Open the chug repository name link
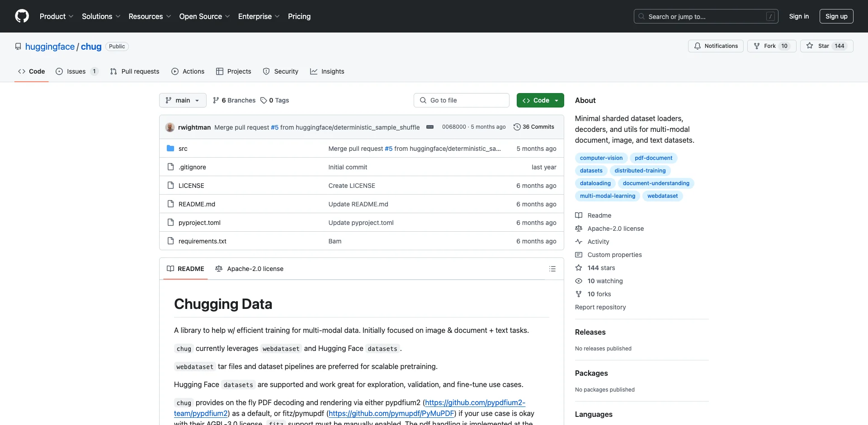 coord(91,47)
